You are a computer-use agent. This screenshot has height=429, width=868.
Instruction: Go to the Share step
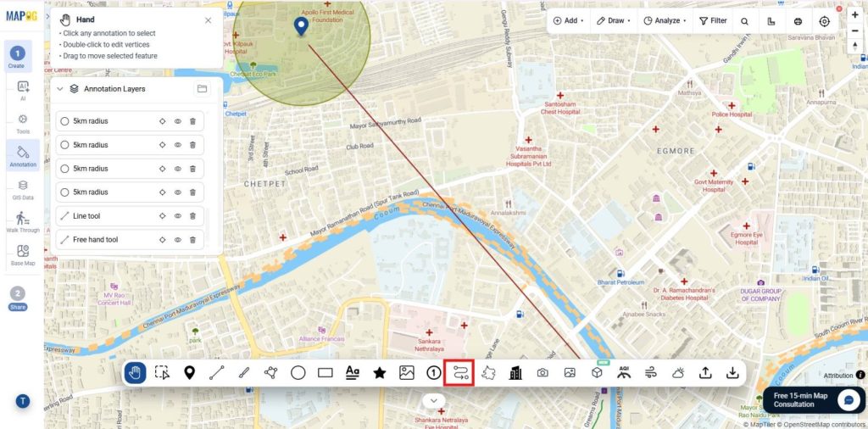tap(18, 298)
